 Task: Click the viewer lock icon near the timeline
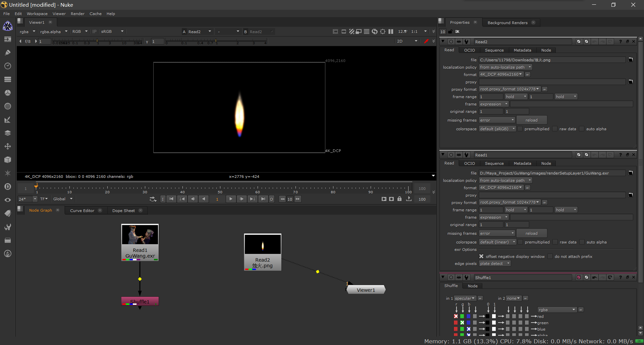pos(399,199)
